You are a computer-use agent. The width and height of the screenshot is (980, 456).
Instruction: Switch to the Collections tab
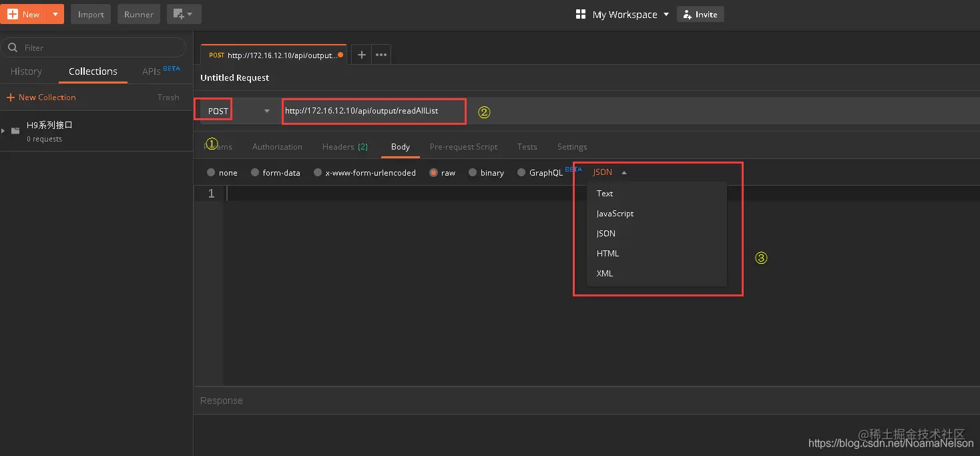tap(93, 71)
